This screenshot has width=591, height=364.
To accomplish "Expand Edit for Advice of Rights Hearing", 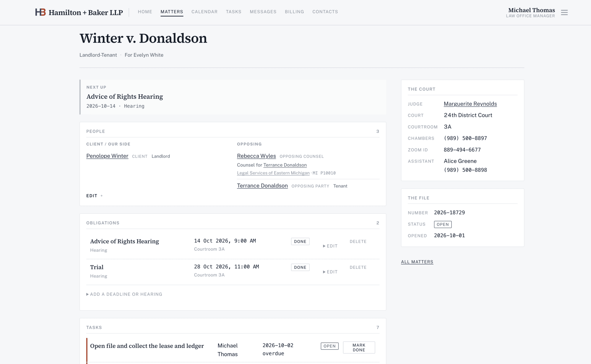I will [x=330, y=246].
